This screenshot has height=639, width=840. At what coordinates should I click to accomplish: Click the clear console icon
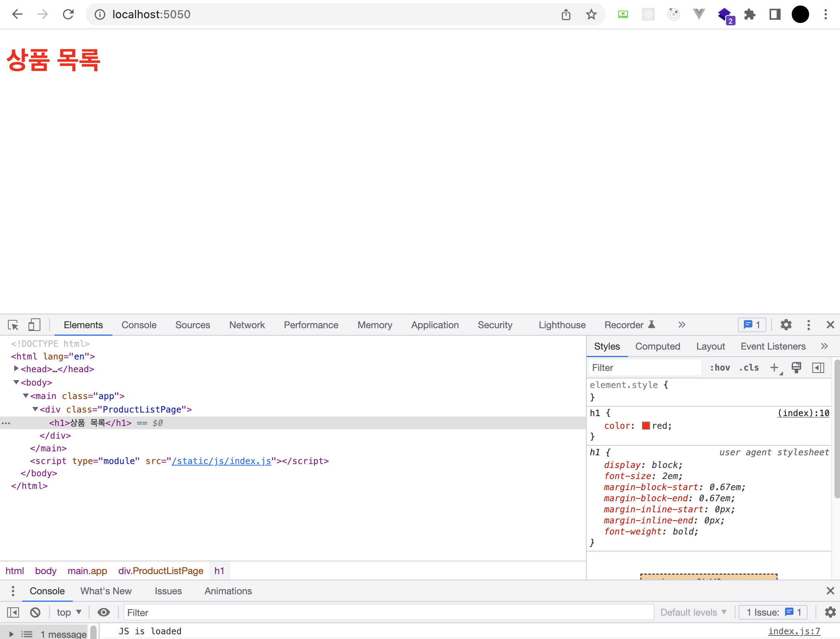tap(35, 612)
